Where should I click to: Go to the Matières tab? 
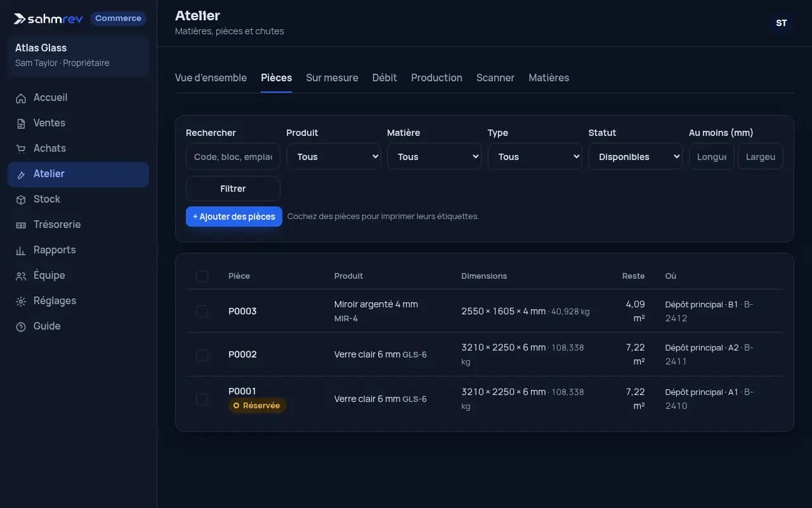(549, 77)
